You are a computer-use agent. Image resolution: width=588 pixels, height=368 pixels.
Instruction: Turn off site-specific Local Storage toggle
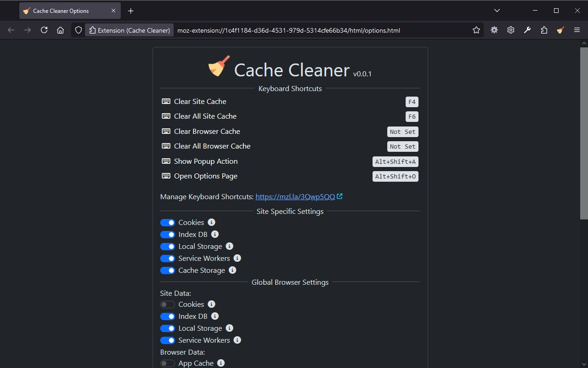168,247
